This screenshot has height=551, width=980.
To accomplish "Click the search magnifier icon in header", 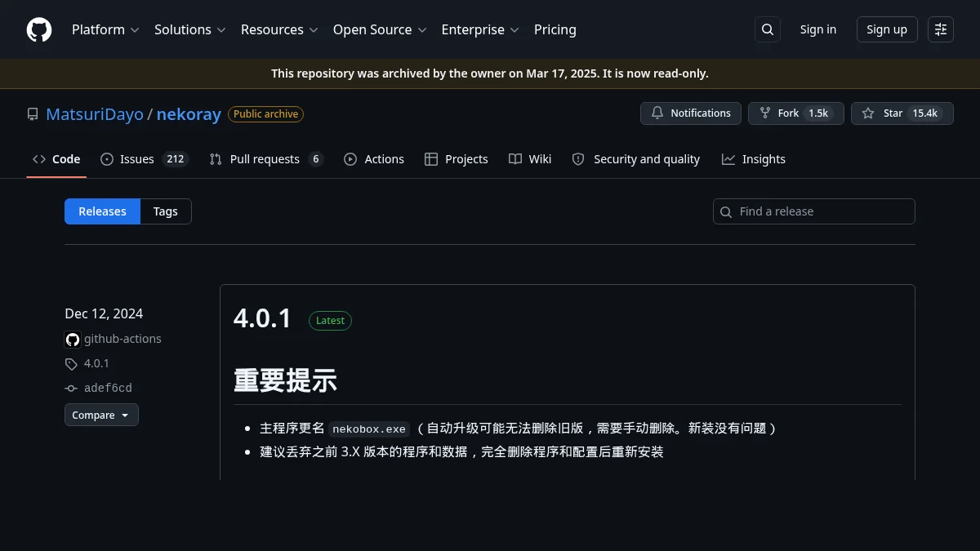I will [x=768, y=29].
